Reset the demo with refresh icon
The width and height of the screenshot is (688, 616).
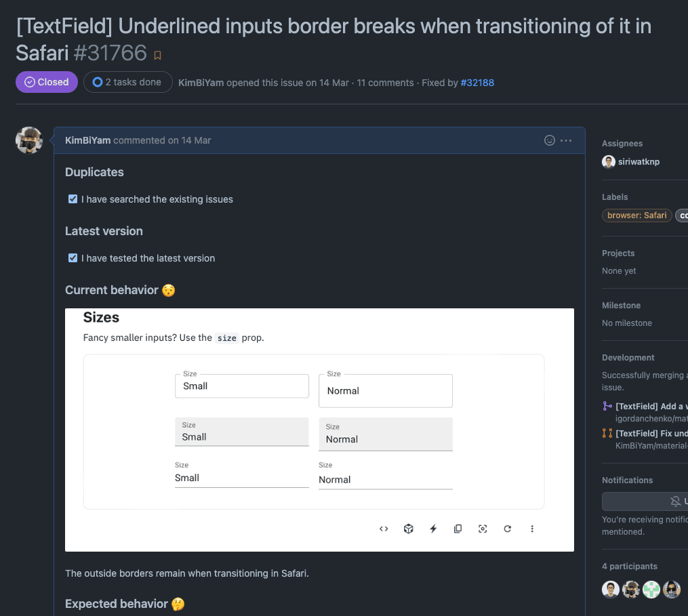(x=507, y=529)
